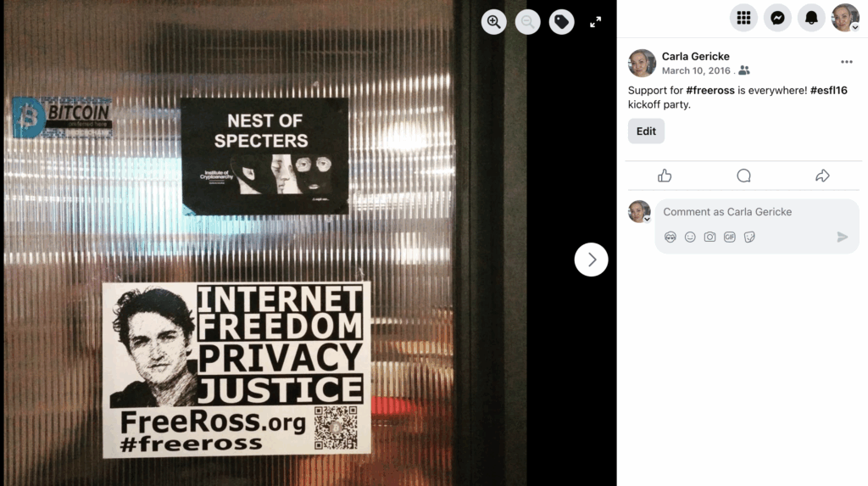Edit the post caption
This screenshot has height=486, width=868.
click(x=646, y=131)
